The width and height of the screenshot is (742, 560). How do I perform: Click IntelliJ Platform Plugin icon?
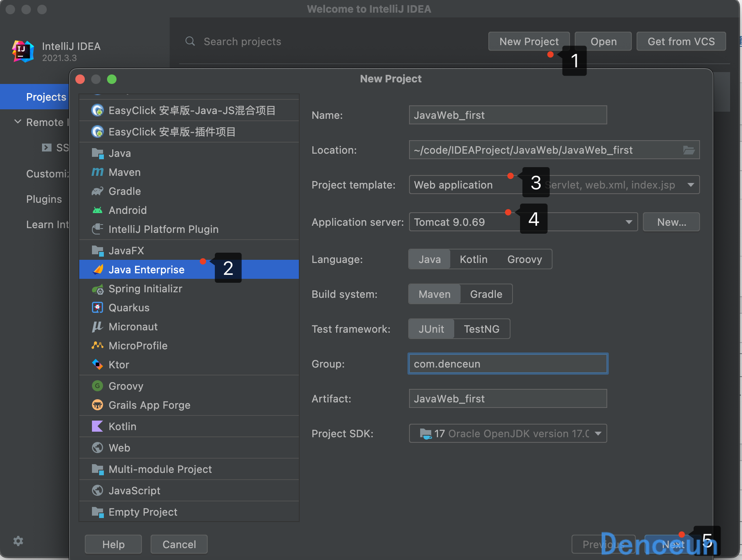click(x=98, y=229)
